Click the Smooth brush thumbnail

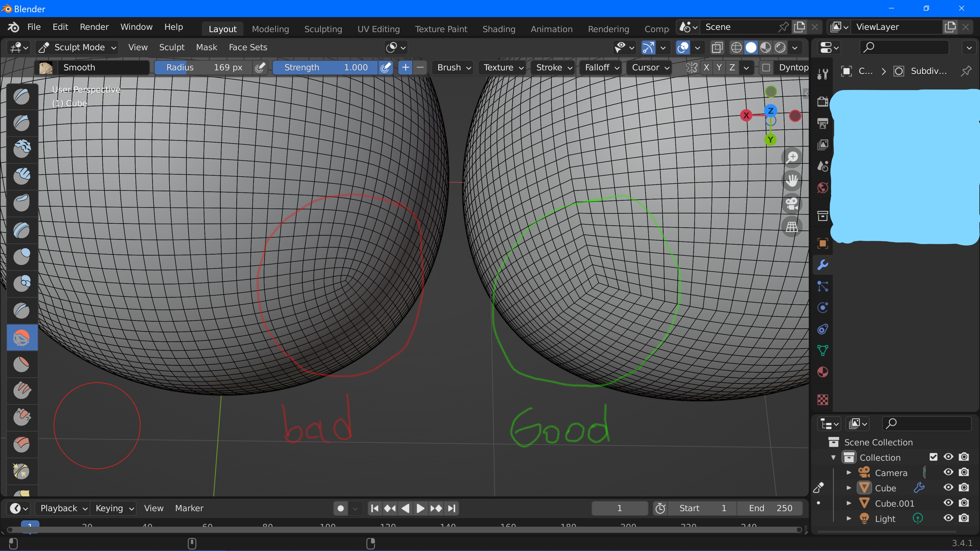pos(46,68)
